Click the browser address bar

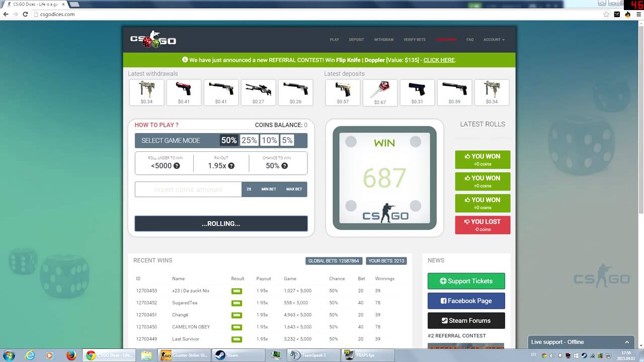click(317, 14)
